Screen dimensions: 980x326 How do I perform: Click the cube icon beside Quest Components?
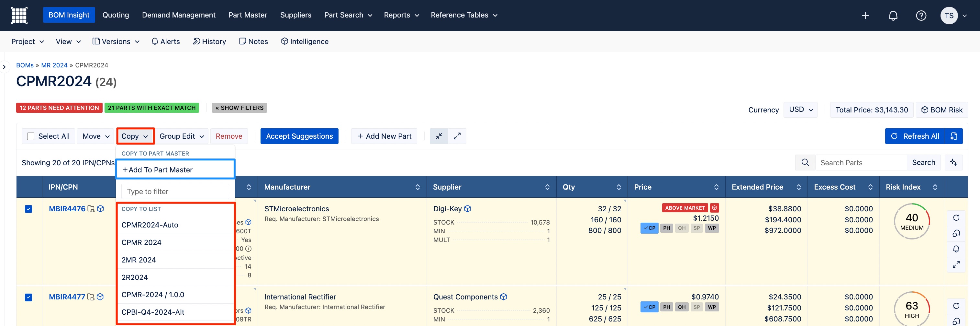click(x=503, y=297)
